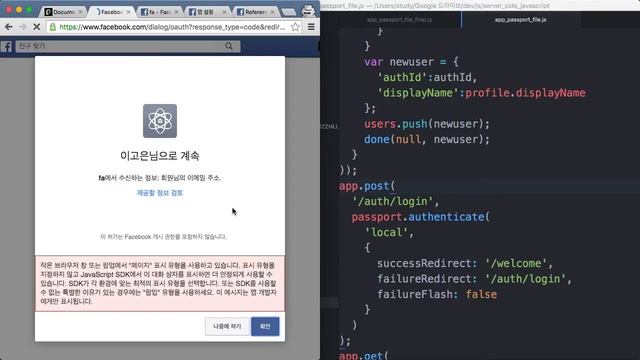Click profile.displayName in the editor

[x=525, y=93]
